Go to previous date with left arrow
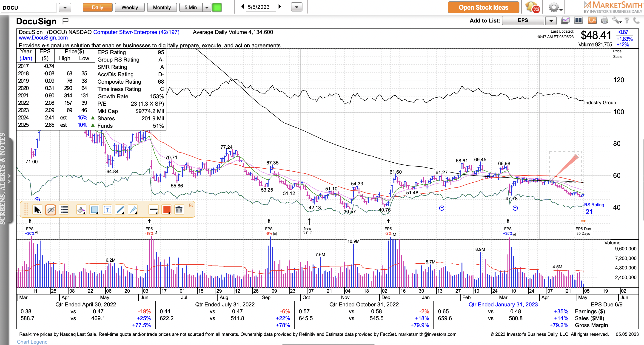The image size is (644, 345). 242,7
